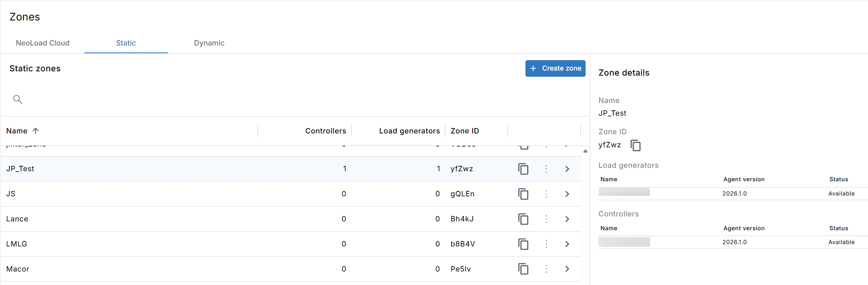Image resolution: width=868 pixels, height=285 pixels.
Task: Copy zone ID in JP_Test row
Action: (523, 169)
